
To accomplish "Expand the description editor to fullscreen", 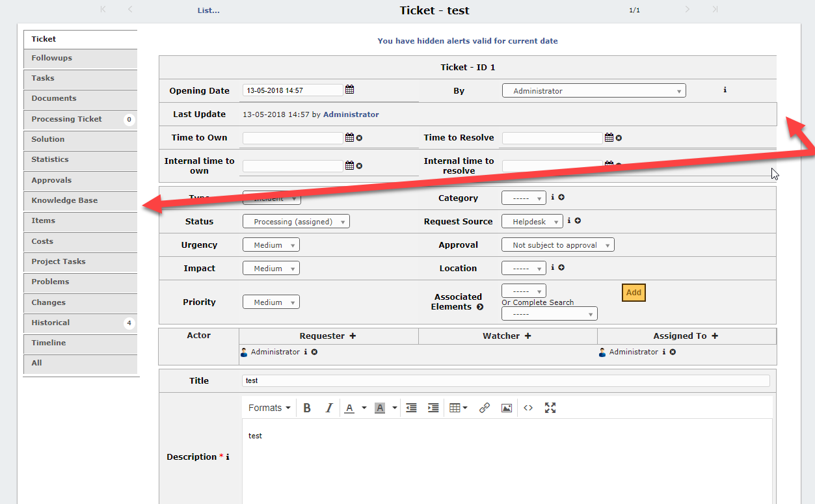I will 550,407.
